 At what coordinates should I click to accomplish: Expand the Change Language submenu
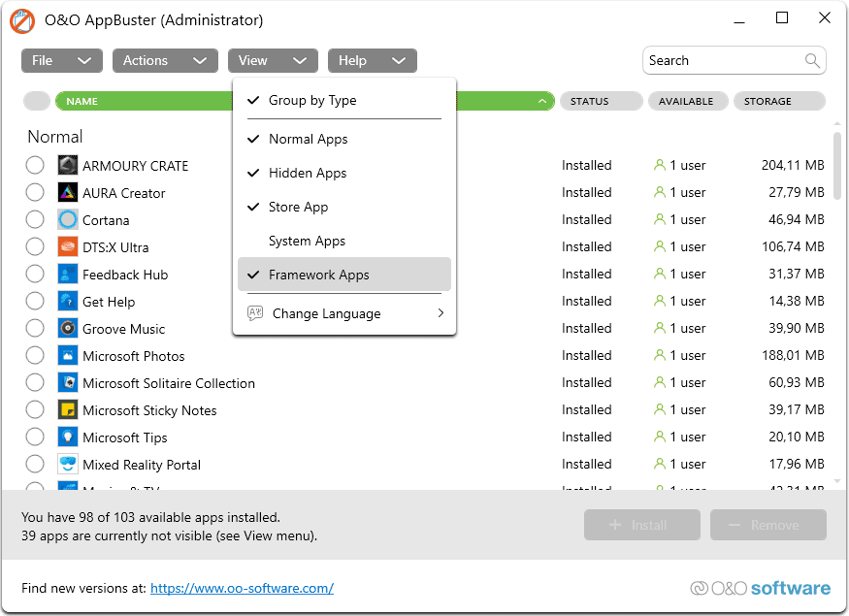pos(344,313)
